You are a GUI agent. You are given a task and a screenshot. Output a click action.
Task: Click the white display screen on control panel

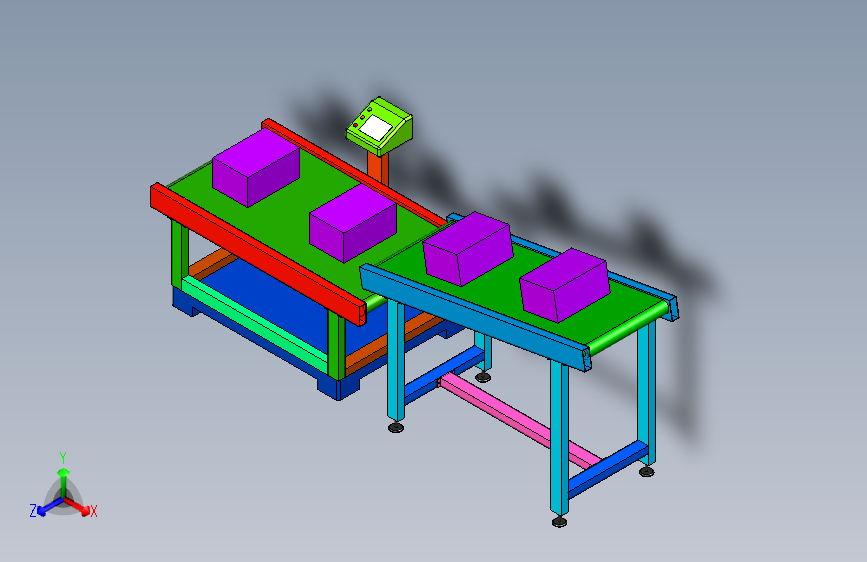click(x=376, y=128)
